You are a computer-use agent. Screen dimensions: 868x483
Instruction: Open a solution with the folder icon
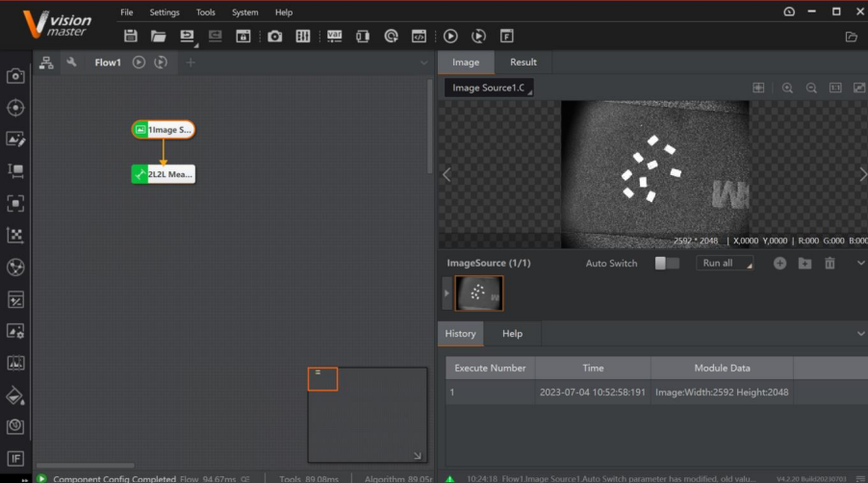pos(159,36)
